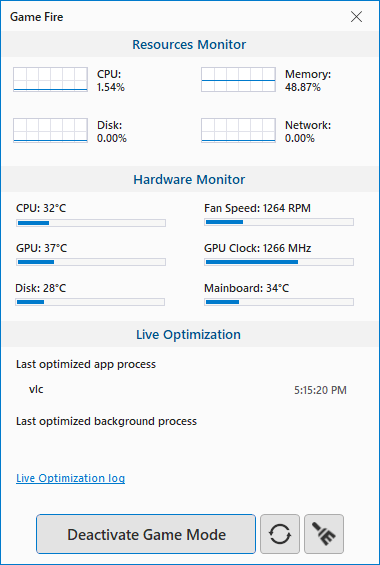The width and height of the screenshot is (380, 565).
Task: Open the Live Optimization log link
Action: (71, 478)
